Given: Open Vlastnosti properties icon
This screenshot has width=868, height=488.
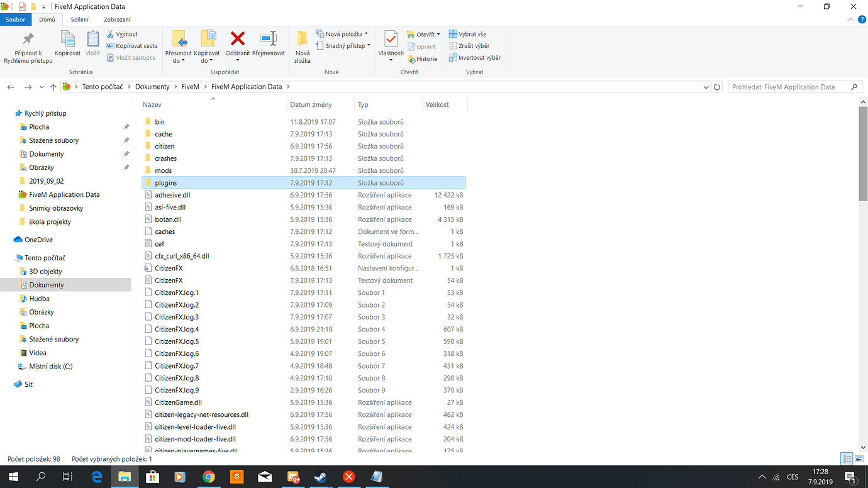Looking at the screenshot, I should [391, 39].
